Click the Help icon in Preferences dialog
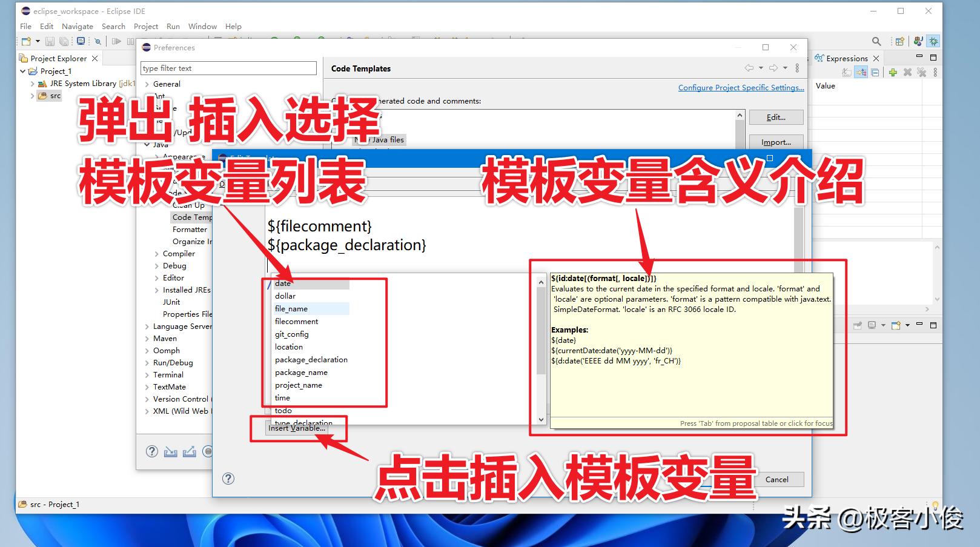 point(151,451)
